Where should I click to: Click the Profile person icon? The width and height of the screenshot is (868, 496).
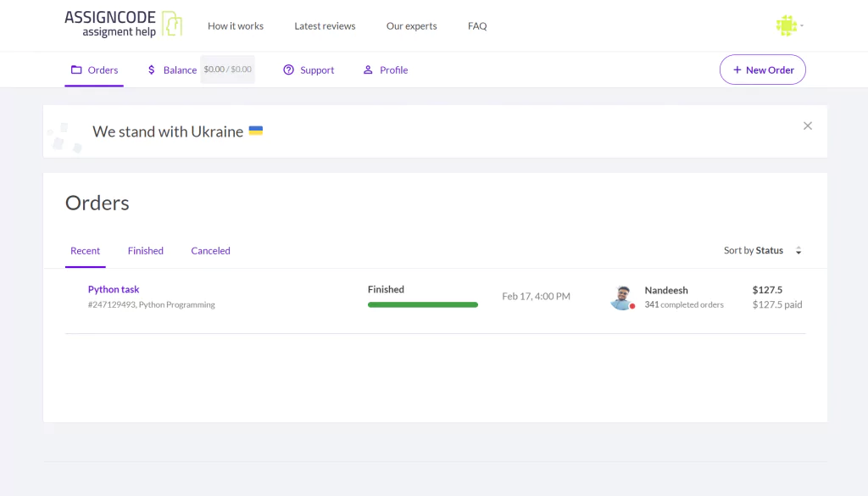[x=368, y=70]
